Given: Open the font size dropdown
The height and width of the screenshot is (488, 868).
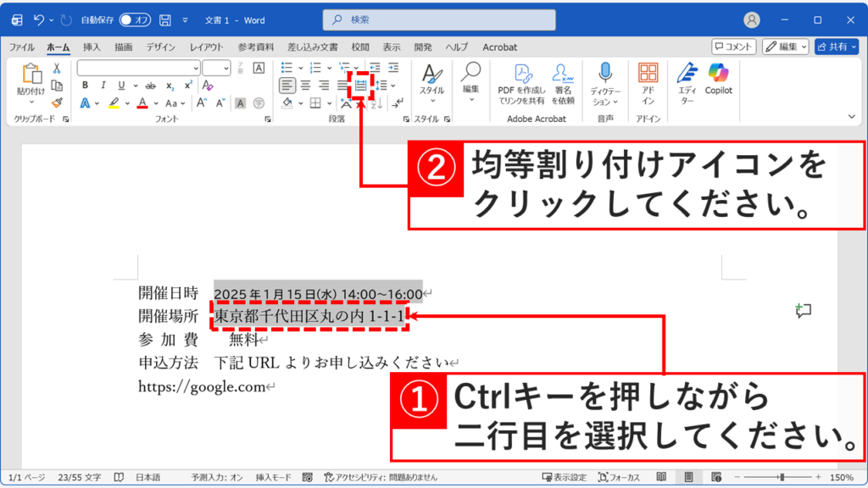Looking at the screenshot, I should (223, 66).
